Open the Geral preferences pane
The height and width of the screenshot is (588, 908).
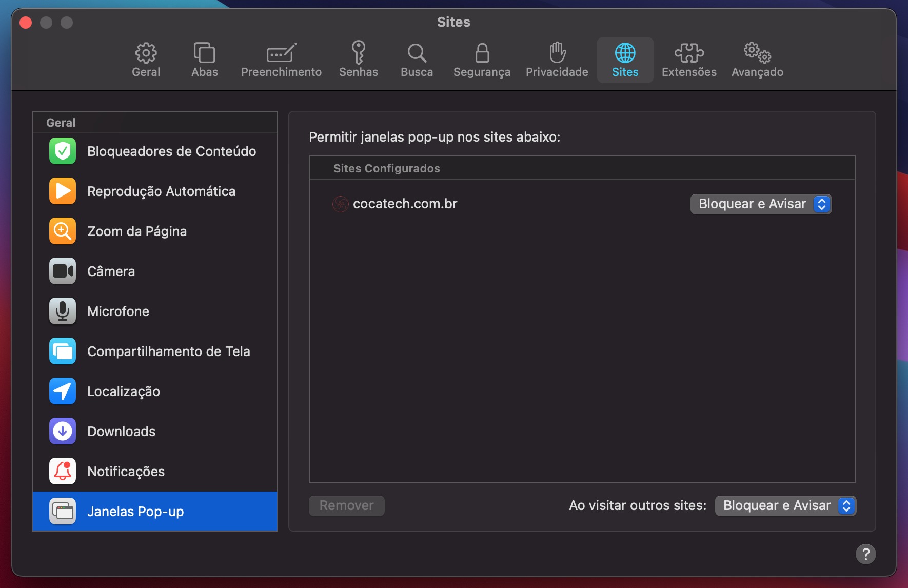(146, 59)
